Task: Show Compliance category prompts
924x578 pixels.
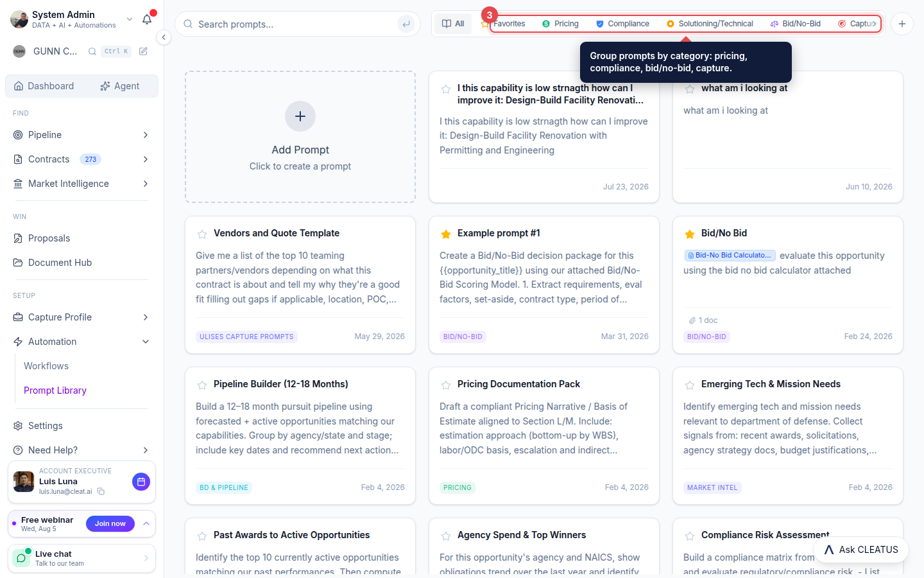Action: [x=622, y=24]
